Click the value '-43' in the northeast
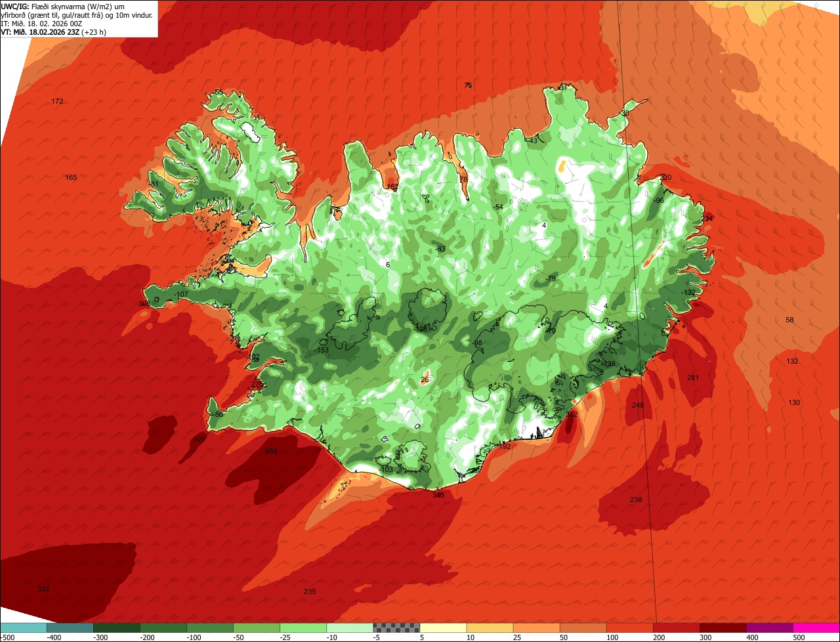840x642 pixels. 532,140
